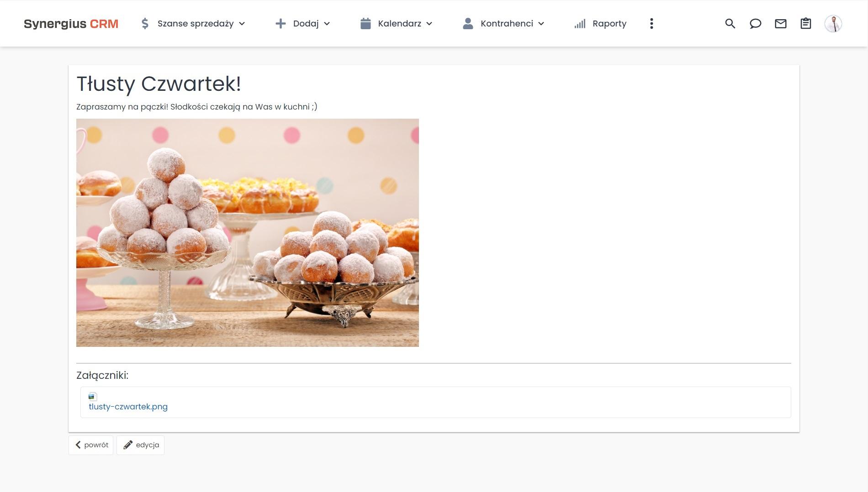Image resolution: width=868 pixels, height=492 pixels.
Task: Expand the Dodaj dropdown chevron
Action: point(327,24)
